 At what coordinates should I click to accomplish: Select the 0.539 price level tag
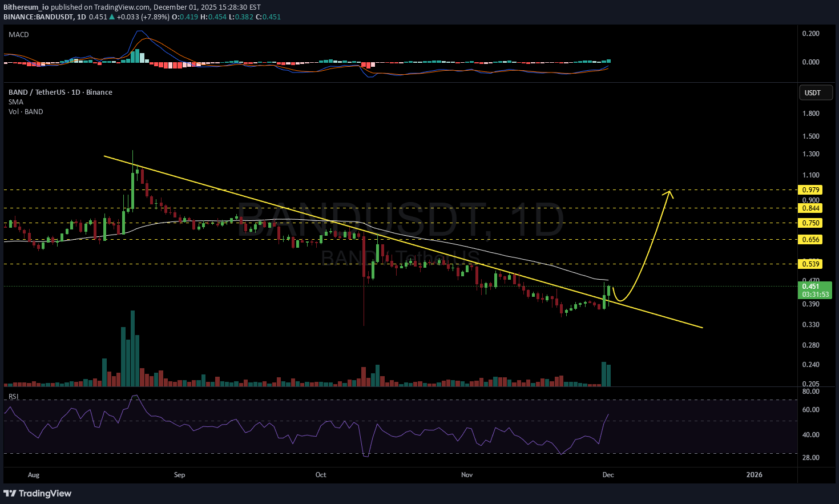click(x=811, y=264)
